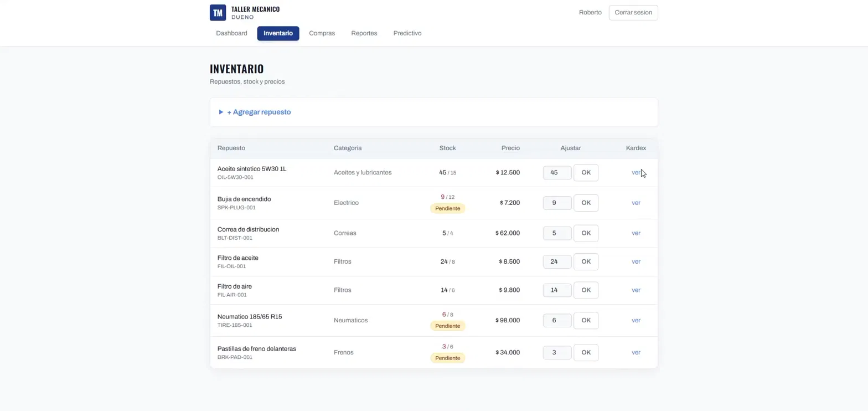Select the Correa de distribucion adjust field

pyautogui.click(x=557, y=233)
